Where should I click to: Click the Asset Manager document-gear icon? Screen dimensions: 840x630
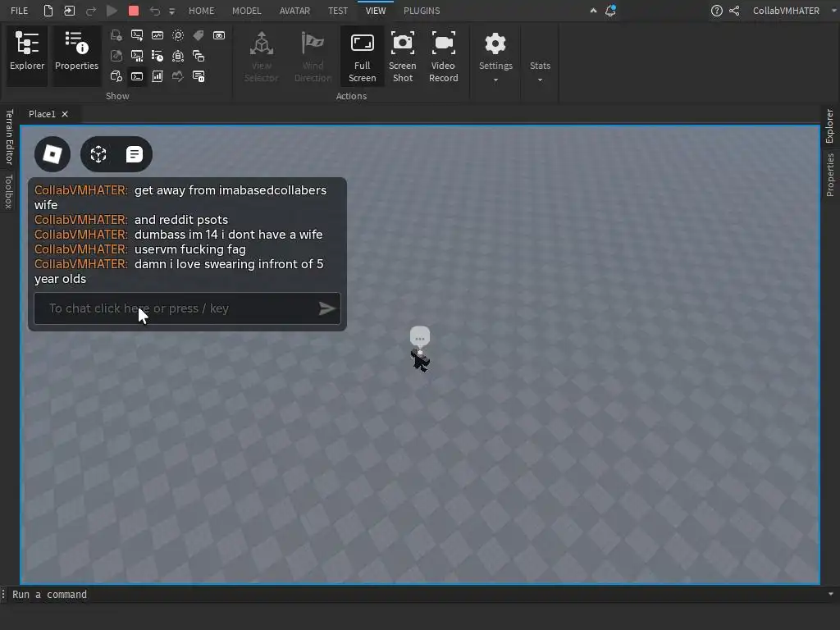116,35
